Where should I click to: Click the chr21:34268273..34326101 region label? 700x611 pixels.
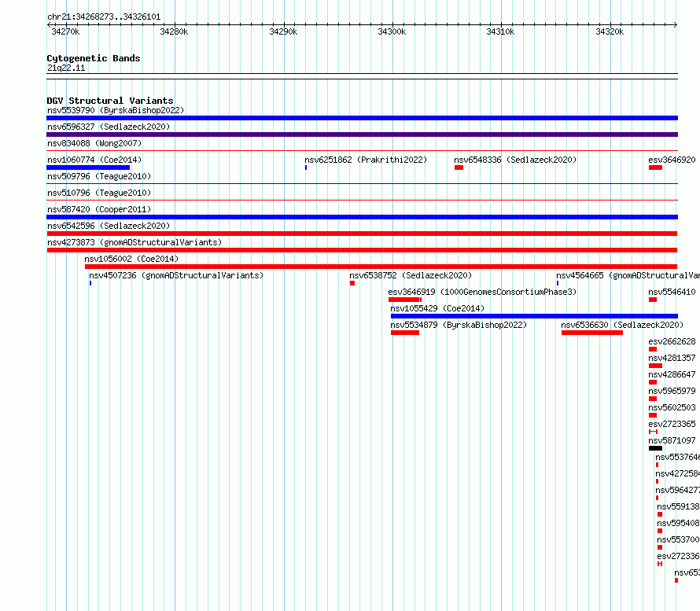pyautogui.click(x=104, y=17)
